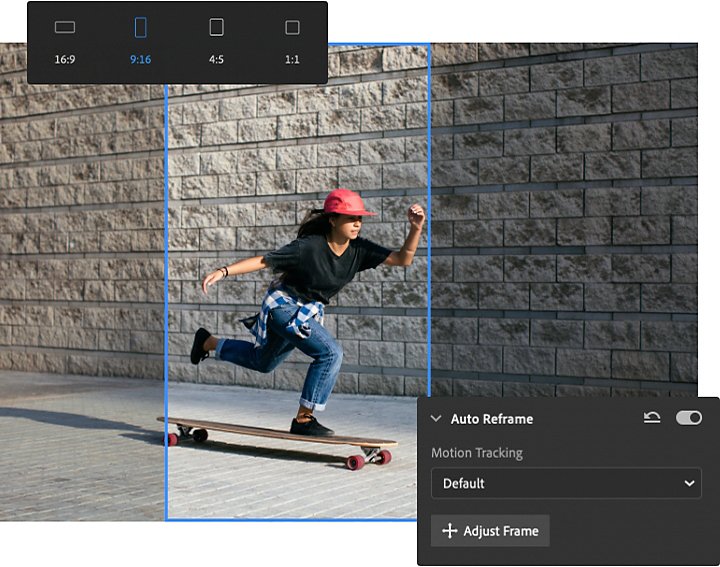Viewport: 720px width, 567px height.
Task: Click the Auto Reframe heading text
Action: click(492, 419)
